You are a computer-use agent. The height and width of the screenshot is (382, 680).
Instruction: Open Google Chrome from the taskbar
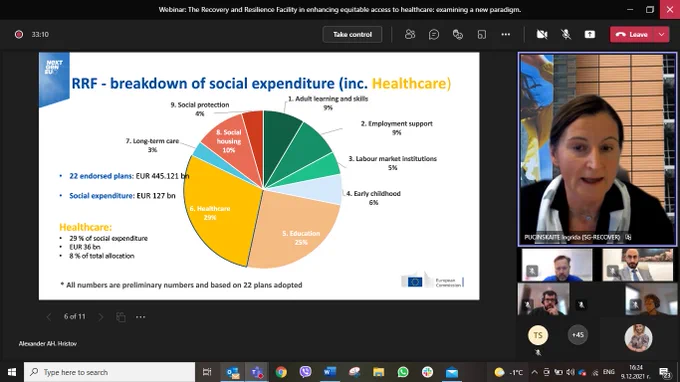point(281,372)
